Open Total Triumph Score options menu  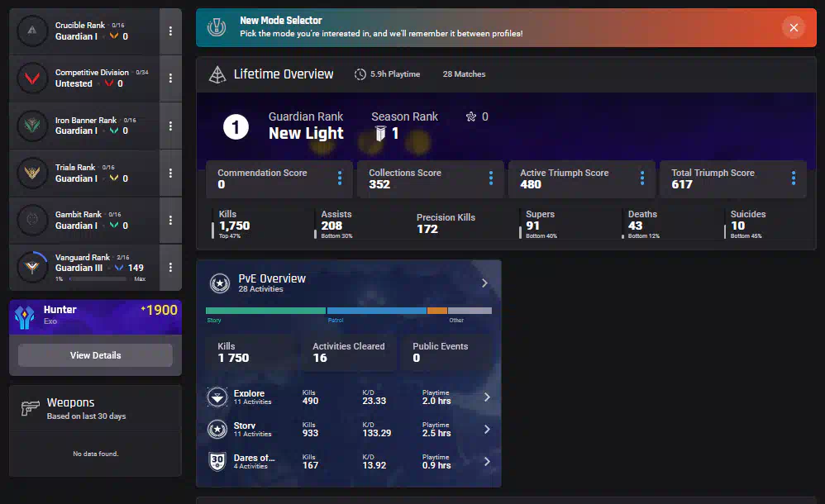pyautogui.click(x=794, y=178)
